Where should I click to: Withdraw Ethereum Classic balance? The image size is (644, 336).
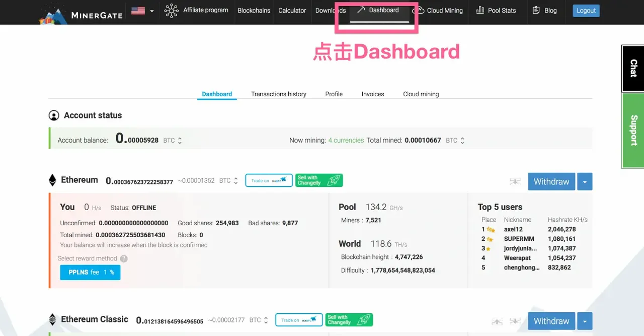551,321
